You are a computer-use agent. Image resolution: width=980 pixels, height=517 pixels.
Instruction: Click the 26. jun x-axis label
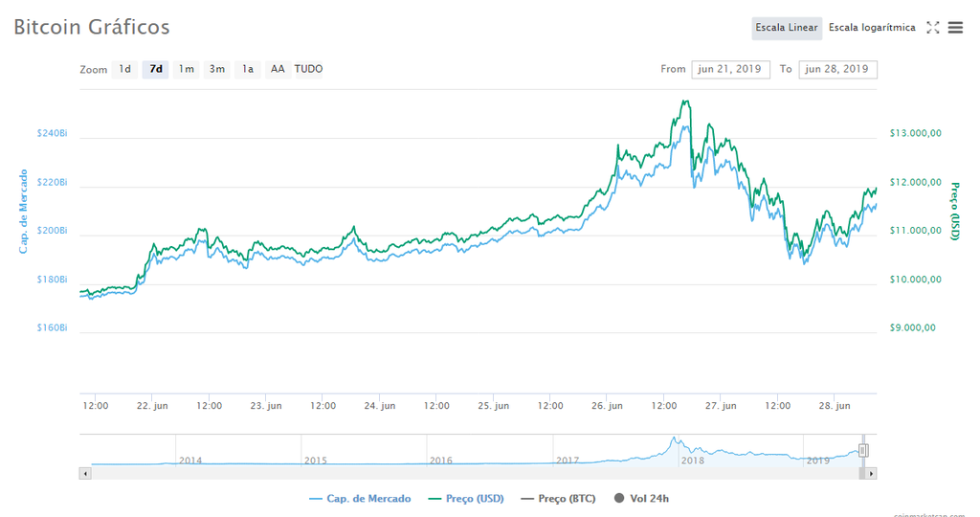tap(607, 406)
